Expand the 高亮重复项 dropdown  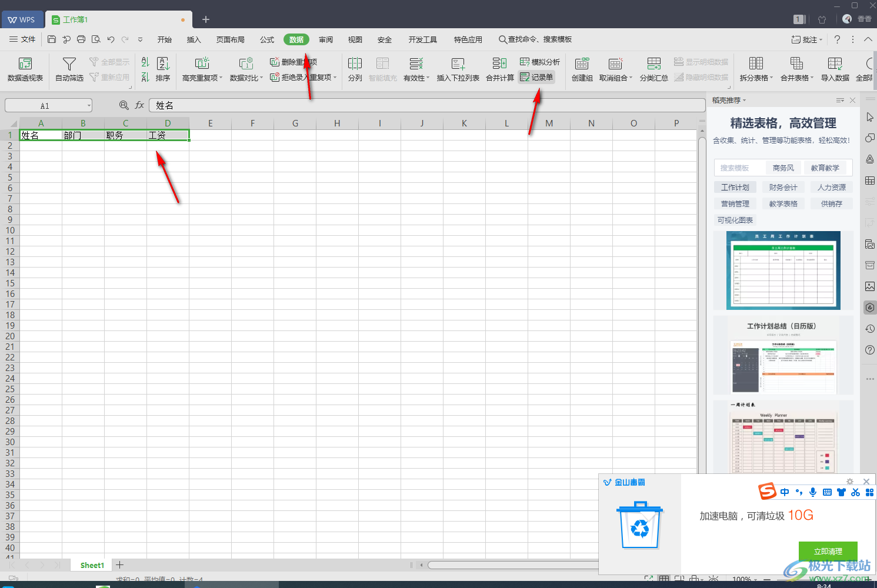[221, 78]
